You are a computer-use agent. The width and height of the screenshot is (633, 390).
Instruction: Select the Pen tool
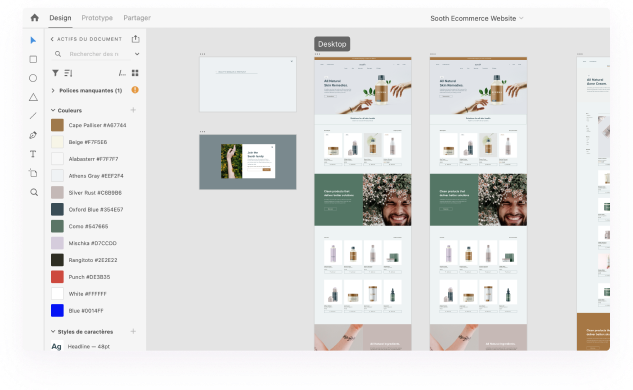click(x=33, y=135)
